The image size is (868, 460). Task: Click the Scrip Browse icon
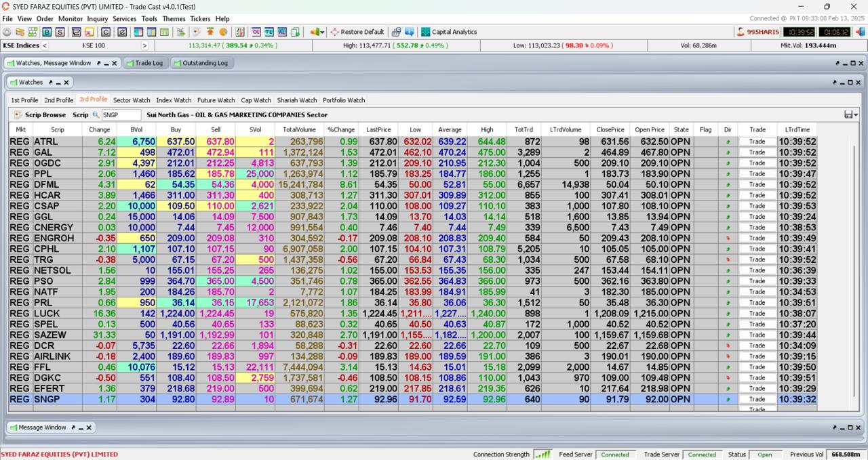pyautogui.click(x=18, y=115)
